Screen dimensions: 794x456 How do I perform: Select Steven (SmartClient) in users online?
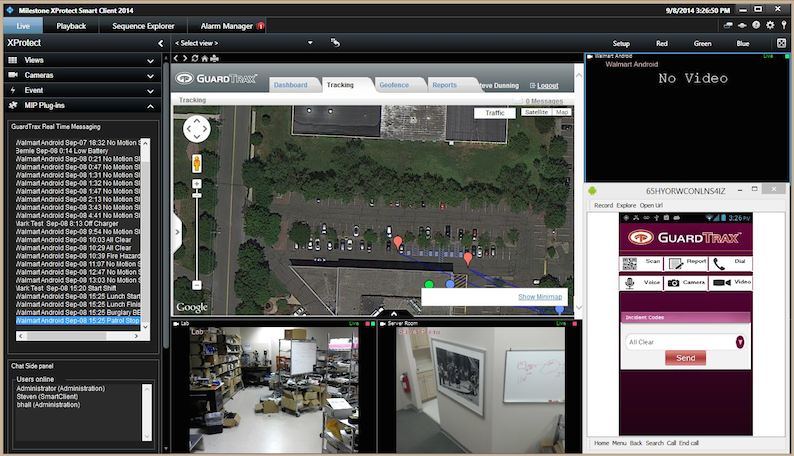click(48, 397)
